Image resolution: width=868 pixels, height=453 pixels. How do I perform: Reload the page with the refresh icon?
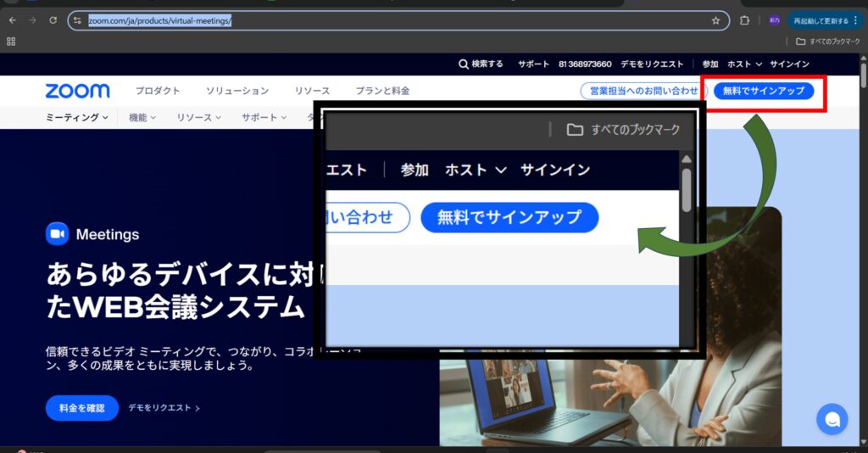(53, 20)
